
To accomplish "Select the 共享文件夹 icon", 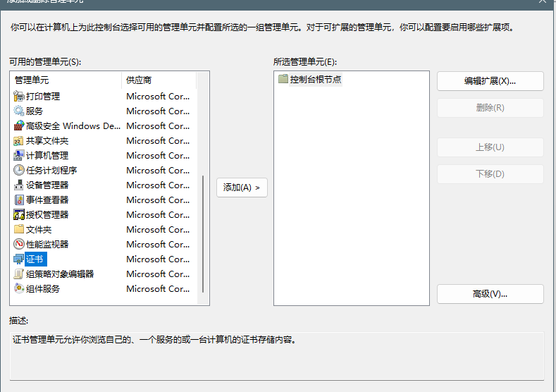I will tap(19, 141).
